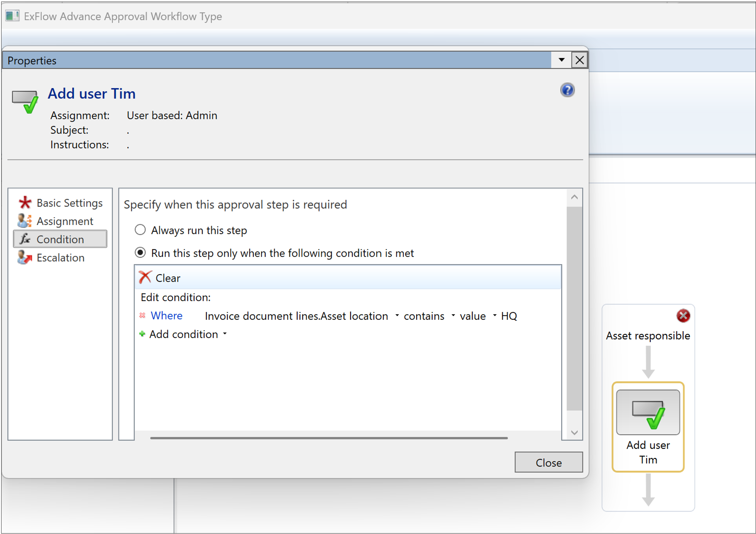Open the Properties title bar dropdown arrow

click(562, 60)
